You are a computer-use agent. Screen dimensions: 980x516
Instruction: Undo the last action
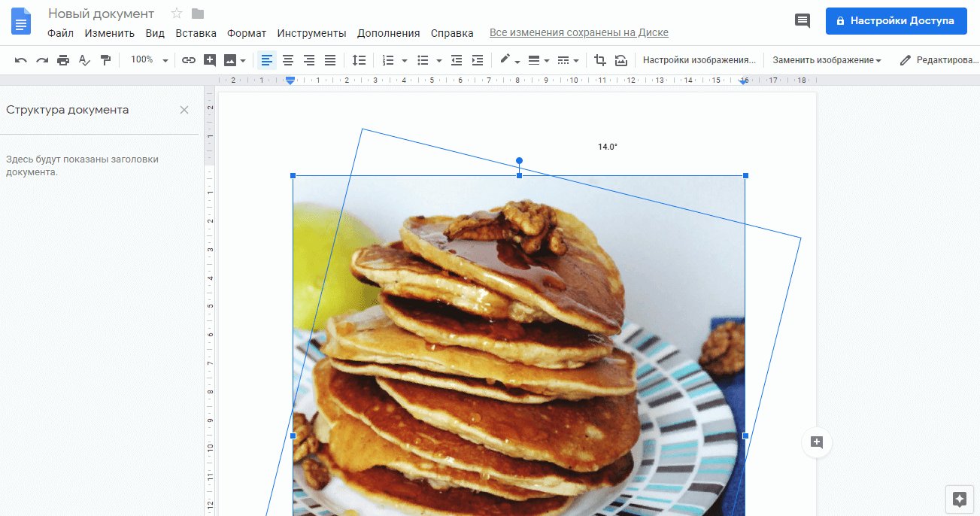click(x=22, y=59)
